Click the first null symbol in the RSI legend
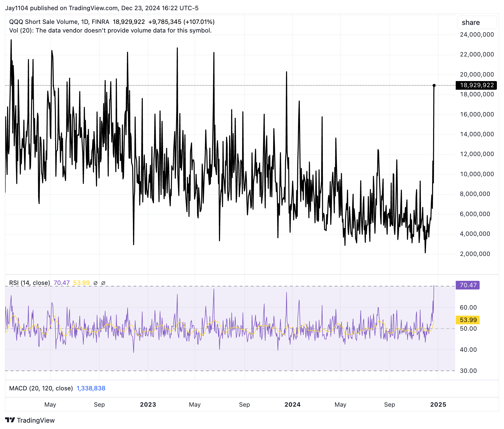 (x=96, y=283)
